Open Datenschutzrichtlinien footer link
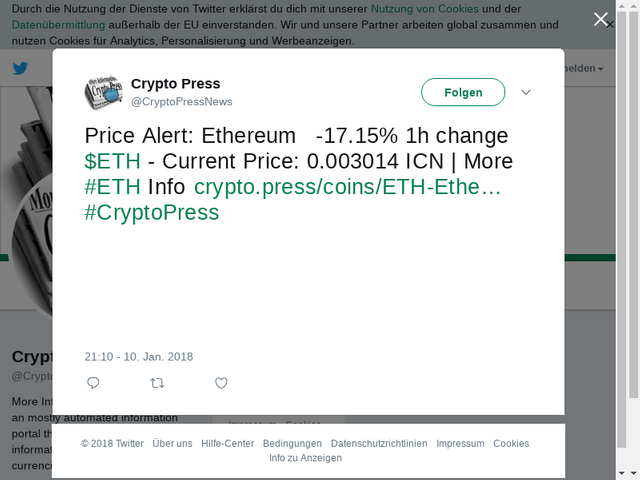The height and width of the screenshot is (480, 640). (x=379, y=444)
